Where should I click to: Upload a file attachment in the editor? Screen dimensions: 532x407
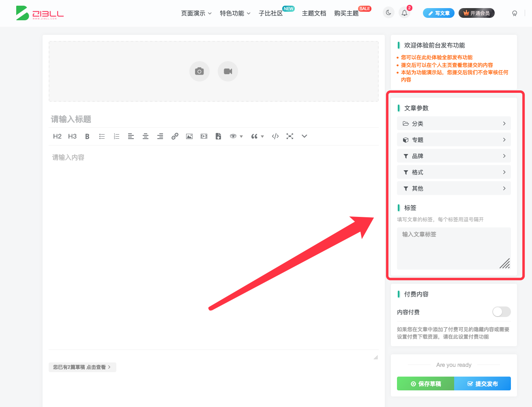pyautogui.click(x=218, y=136)
